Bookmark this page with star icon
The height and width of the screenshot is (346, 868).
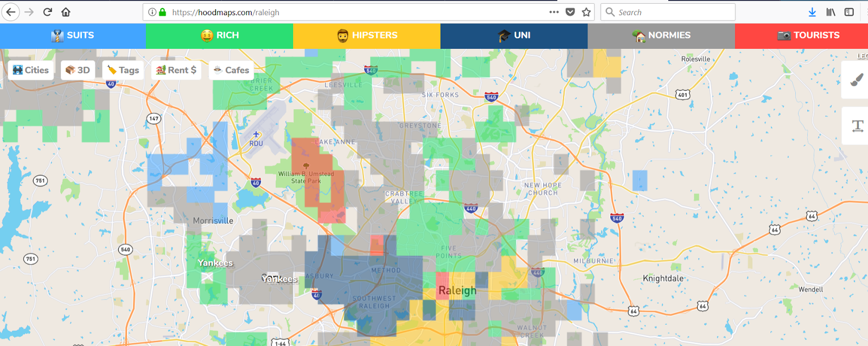[x=586, y=12]
